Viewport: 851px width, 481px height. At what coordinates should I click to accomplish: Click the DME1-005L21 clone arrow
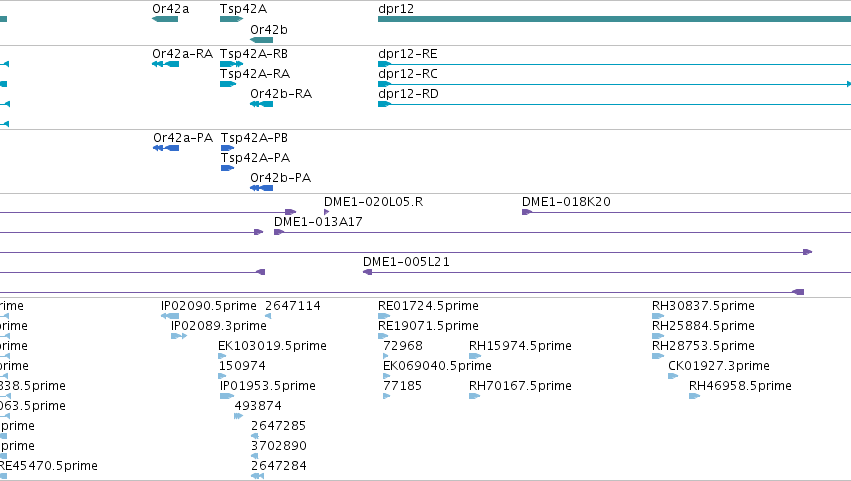coord(367,272)
